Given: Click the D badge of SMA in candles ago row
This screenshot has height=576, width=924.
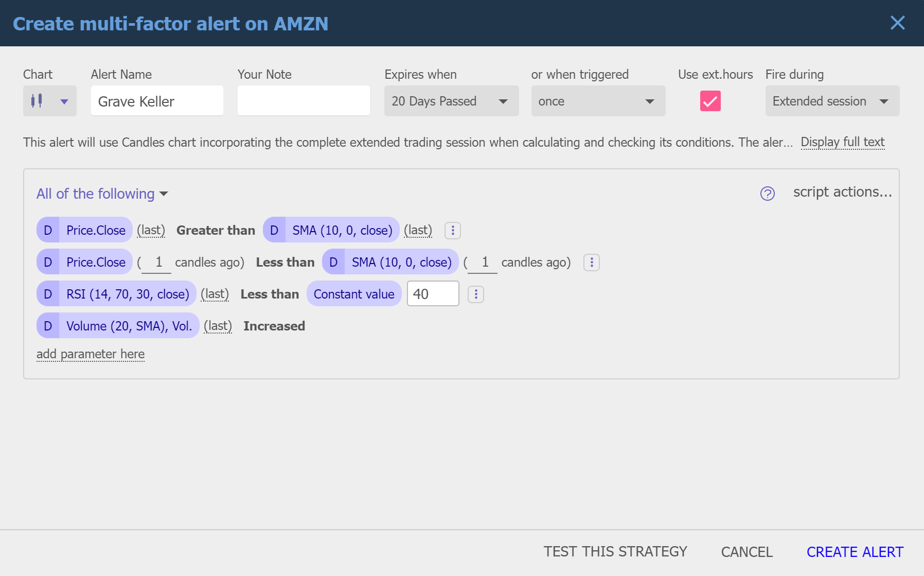Looking at the screenshot, I should tap(333, 262).
